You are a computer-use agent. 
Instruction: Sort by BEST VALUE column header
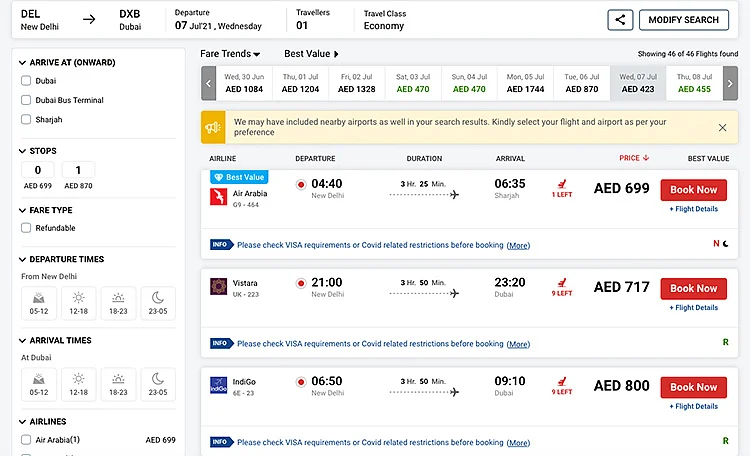(708, 158)
